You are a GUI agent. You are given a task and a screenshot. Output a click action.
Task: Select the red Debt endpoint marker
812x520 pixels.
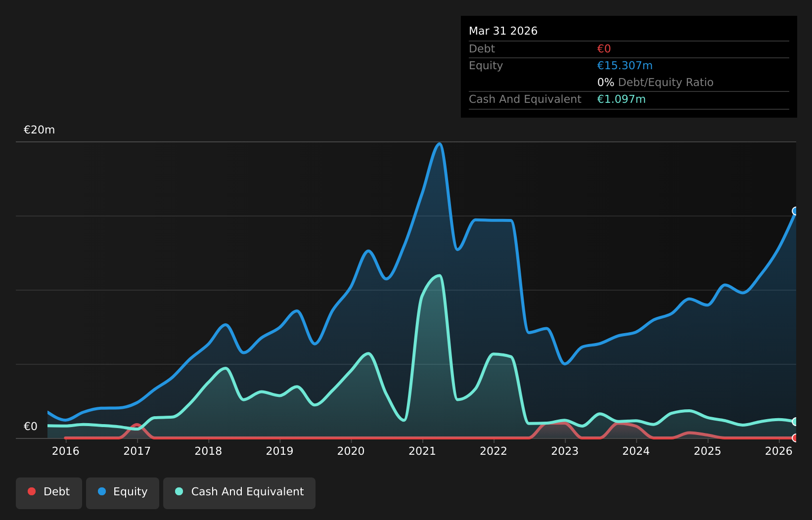(x=796, y=438)
